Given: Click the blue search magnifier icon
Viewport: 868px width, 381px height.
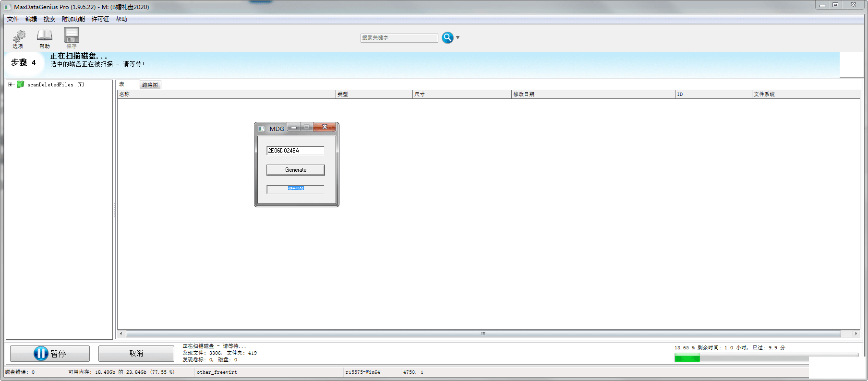Looking at the screenshot, I should [447, 37].
